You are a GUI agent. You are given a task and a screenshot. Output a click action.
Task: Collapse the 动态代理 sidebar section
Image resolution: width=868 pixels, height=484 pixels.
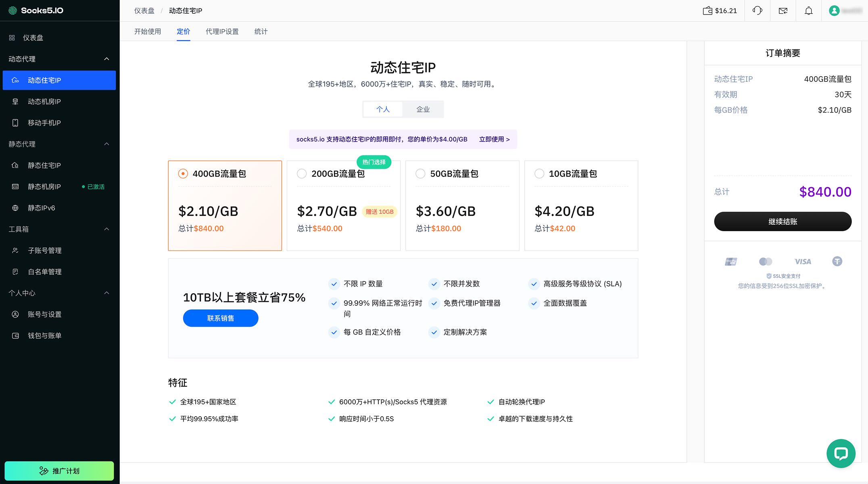(106, 59)
